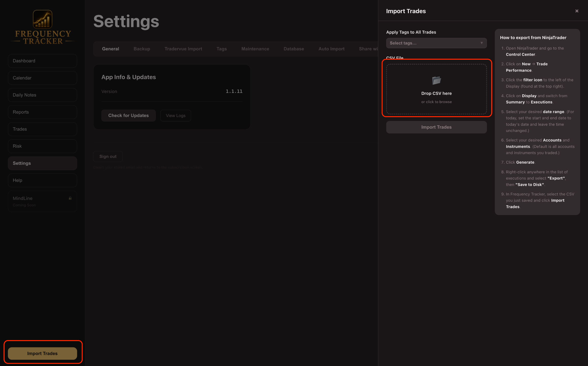Open the Select tags dropdown
Image resolution: width=588 pixels, height=366 pixels.
click(x=436, y=43)
